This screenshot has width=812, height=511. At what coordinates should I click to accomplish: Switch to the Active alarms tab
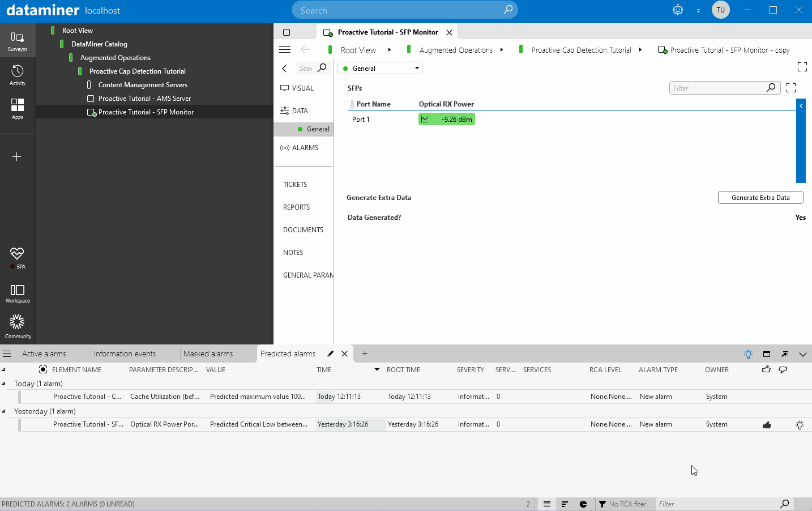(x=44, y=354)
